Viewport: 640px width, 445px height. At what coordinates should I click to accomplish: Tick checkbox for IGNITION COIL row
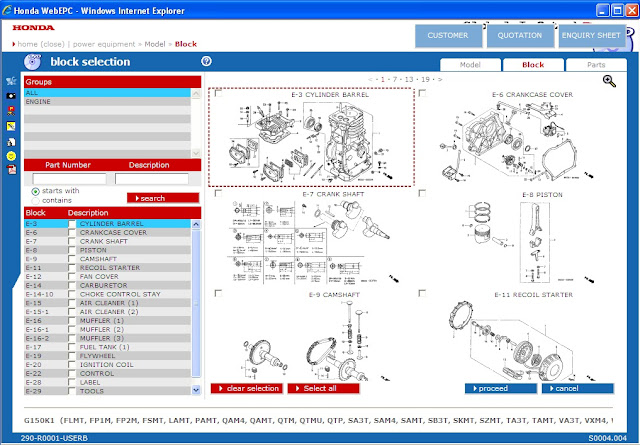click(x=72, y=365)
